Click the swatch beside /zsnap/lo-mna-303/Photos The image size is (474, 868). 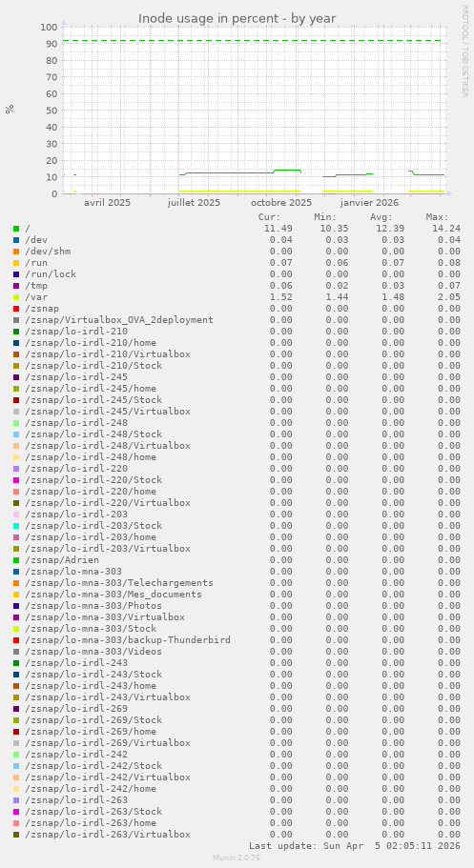[x=16, y=606]
